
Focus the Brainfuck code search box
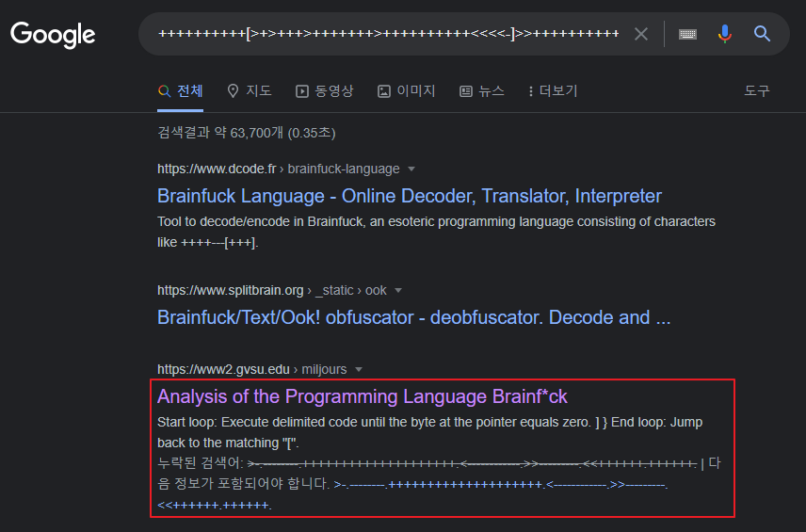click(x=389, y=34)
